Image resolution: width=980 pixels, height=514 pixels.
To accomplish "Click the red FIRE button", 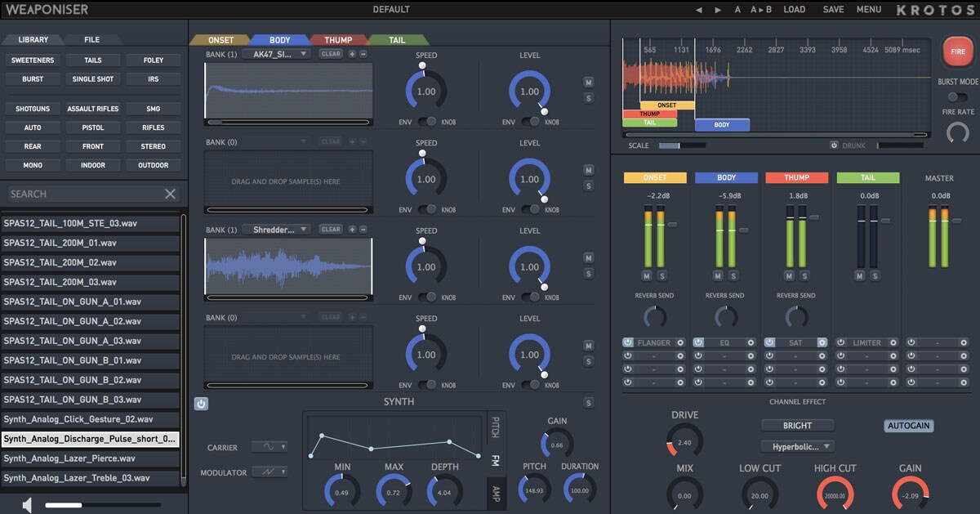I will point(957,51).
